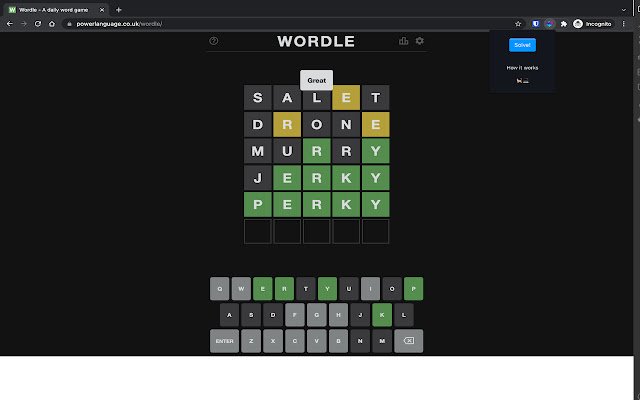Click the green Y keyboard key

pos(327,289)
